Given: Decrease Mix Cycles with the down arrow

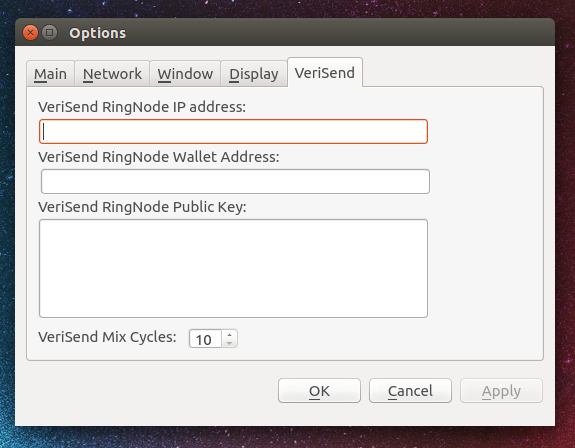Looking at the screenshot, I should (x=230, y=343).
